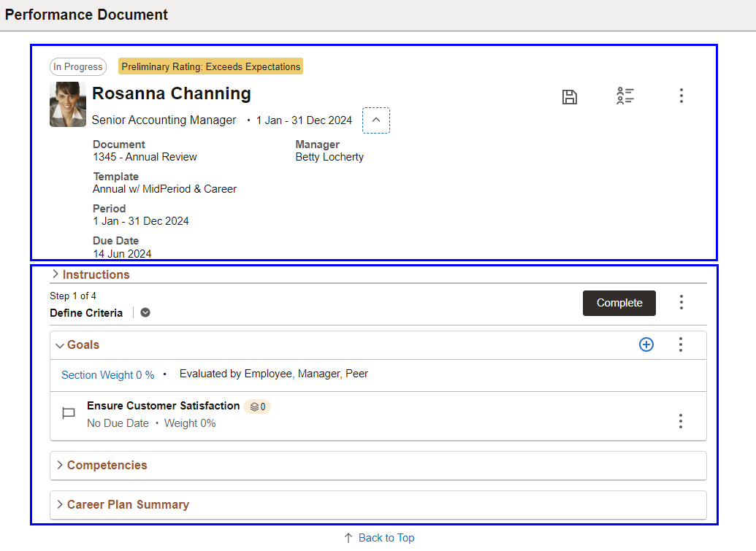Click the Complete button
Viewport: 756px width, 551px height.
coord(619,303)
